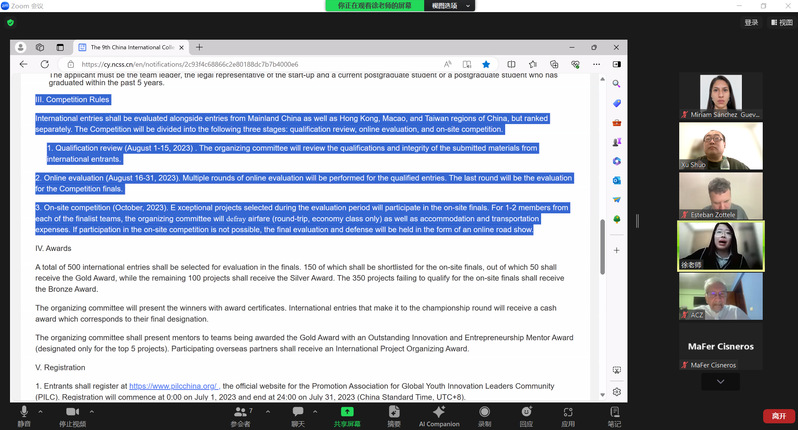Change layout with View (视图) button
Screen dimensions: 798x430
coord(782,22)
